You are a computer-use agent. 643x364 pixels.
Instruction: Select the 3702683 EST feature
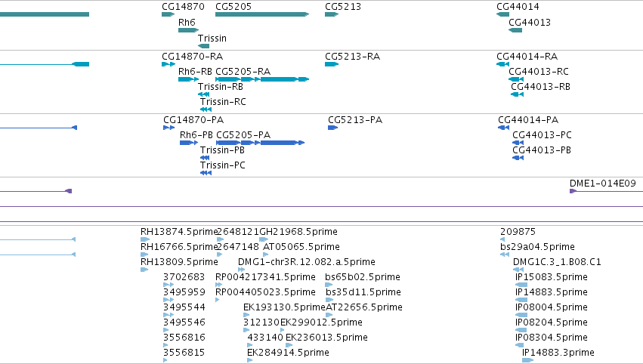pos(168,285)
